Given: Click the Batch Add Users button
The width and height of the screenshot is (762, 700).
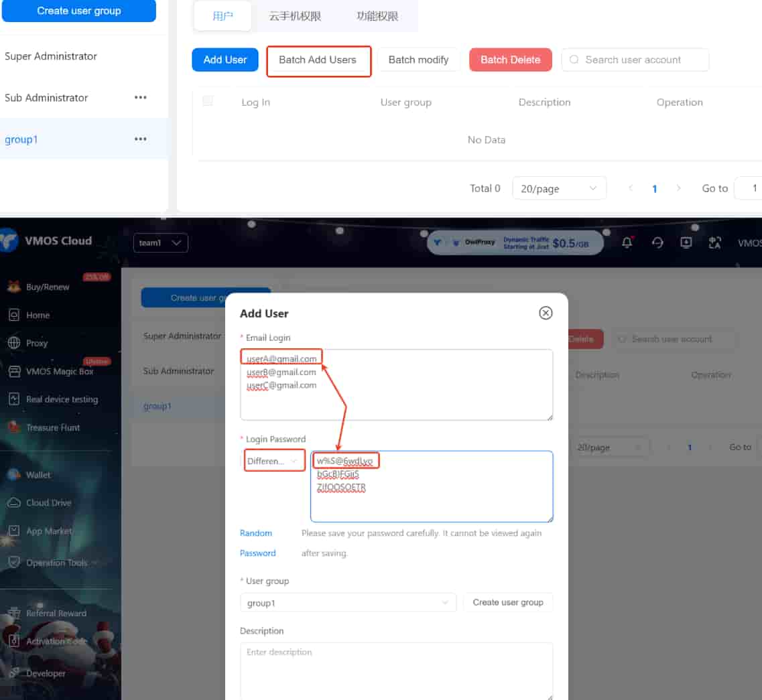Looking at the screenshot, I should click(318, 60).
